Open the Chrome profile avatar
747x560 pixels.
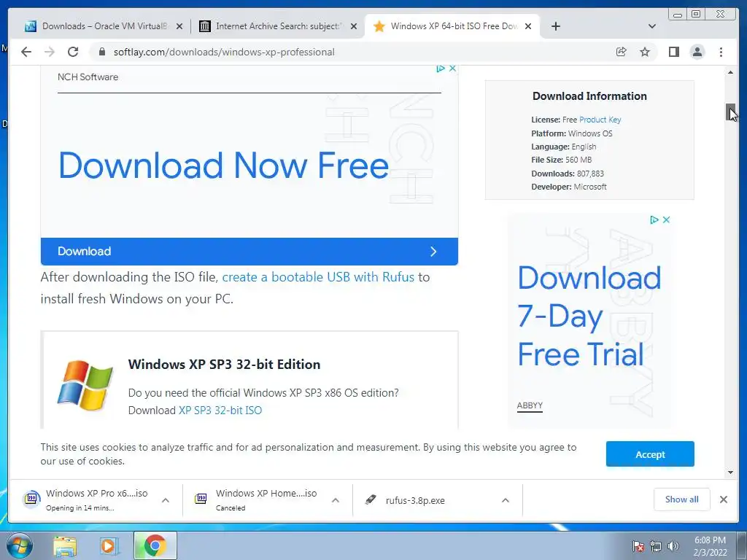click(697, 52)
